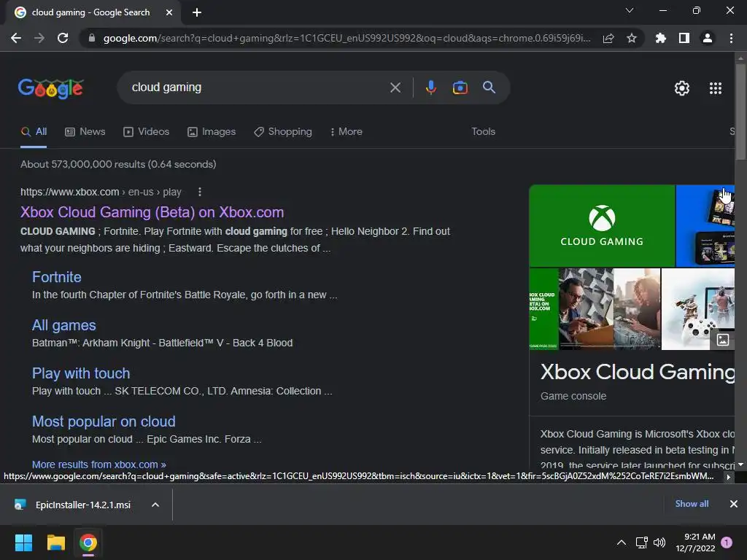Bookmark this page with the star icon
This screenshot has width=747, height=560.
(632, 38)
